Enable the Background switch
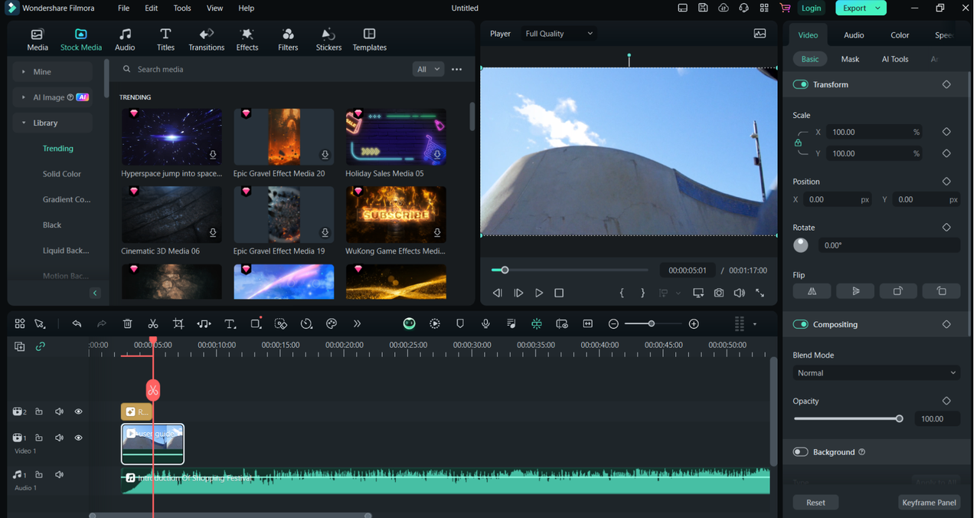Viewport: 980px width, 518px height. click(x=801, y=452)
